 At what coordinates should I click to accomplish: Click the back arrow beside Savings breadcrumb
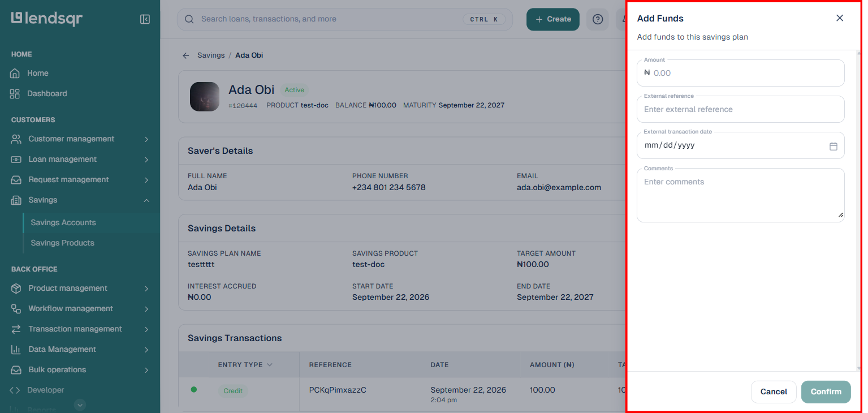pos(185,55)
